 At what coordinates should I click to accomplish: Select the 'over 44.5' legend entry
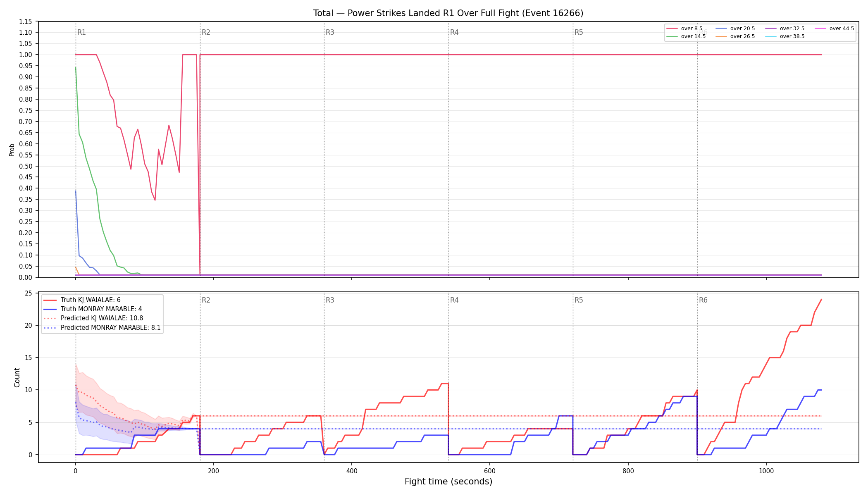pyautogui.click(x=835, y=29)
